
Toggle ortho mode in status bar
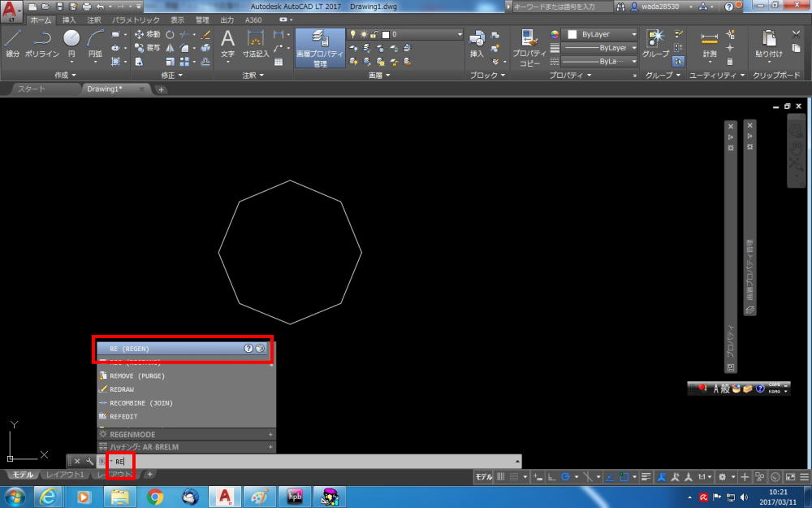coord(552,477)
